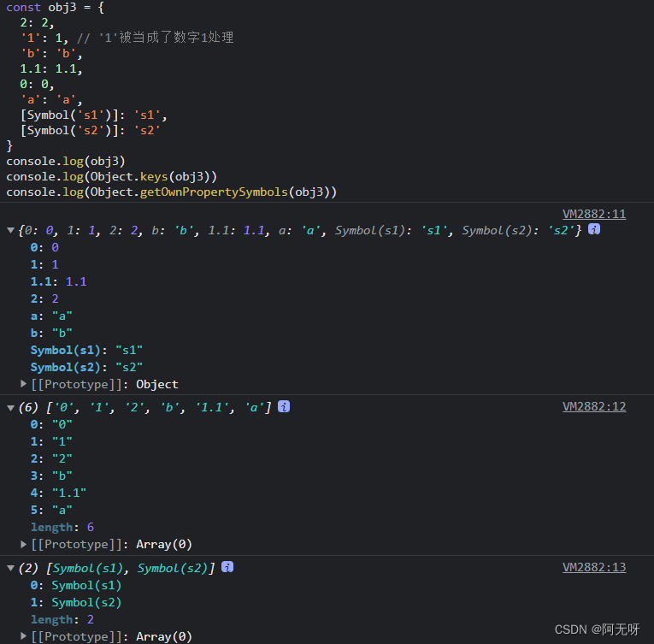This screenshot has height=644, width=654.
Task: Open source link VM2882:11
Action: [x=594, y=214]
